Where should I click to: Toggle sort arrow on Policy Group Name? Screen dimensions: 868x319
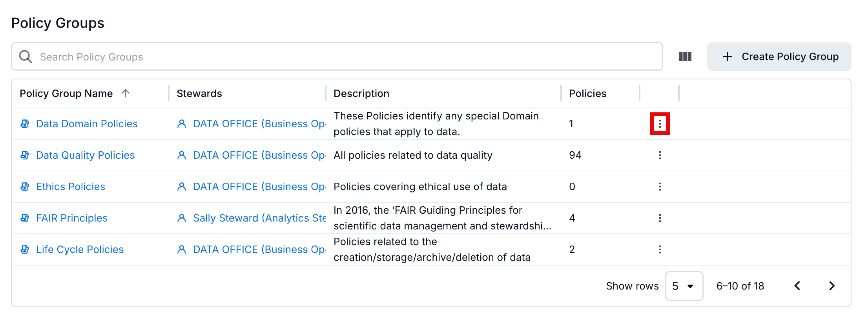(126, 93)
